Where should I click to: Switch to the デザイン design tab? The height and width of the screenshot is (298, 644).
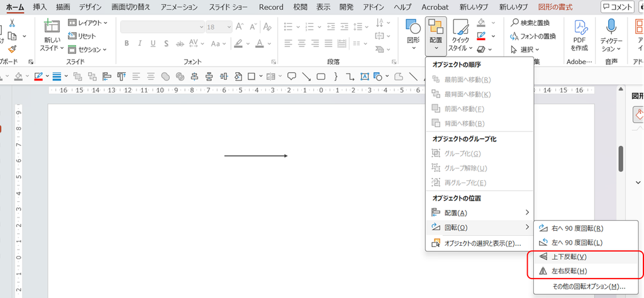coord(91,7)
